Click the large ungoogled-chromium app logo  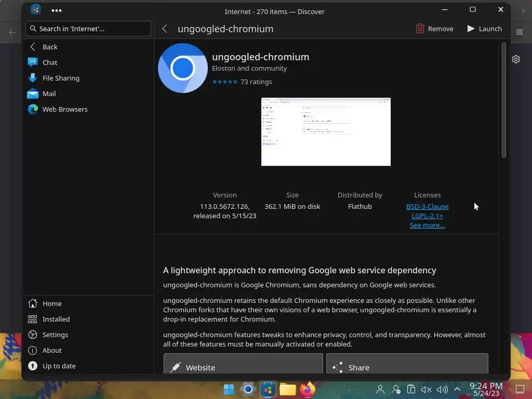tap(183, 68)
